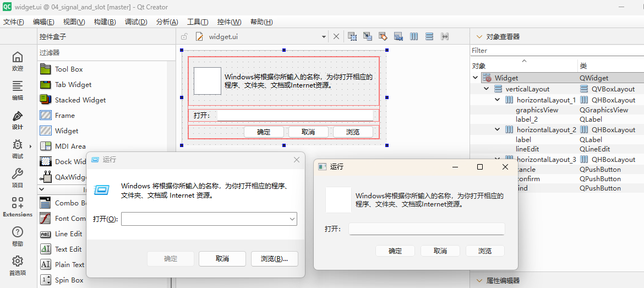644x288 pixels.
Task: Activate the Edit Tab Order tool
Action: coord(398,36)
